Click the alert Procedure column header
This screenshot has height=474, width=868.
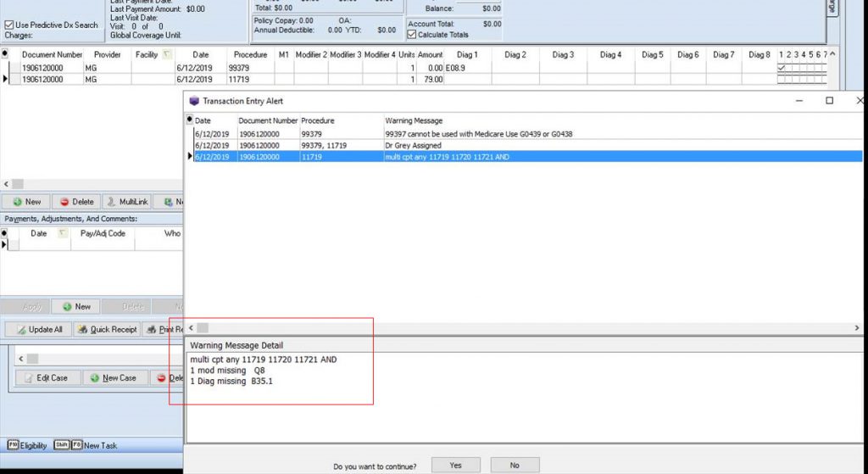tap(318, 120)
